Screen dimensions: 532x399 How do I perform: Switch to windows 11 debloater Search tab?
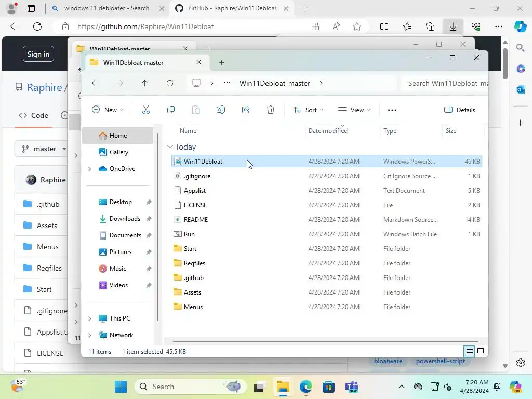coord(107,8)
